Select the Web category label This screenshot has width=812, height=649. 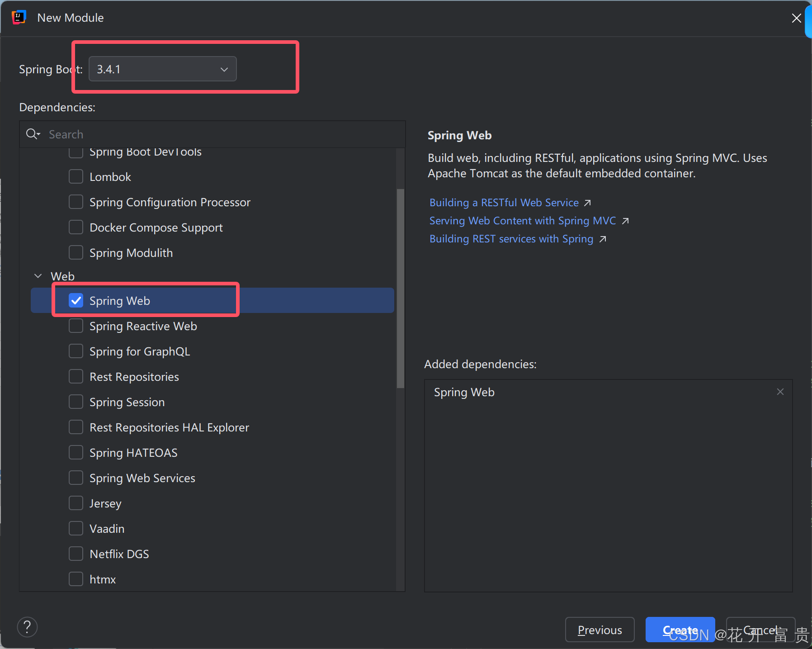click(x=62, y=276)
